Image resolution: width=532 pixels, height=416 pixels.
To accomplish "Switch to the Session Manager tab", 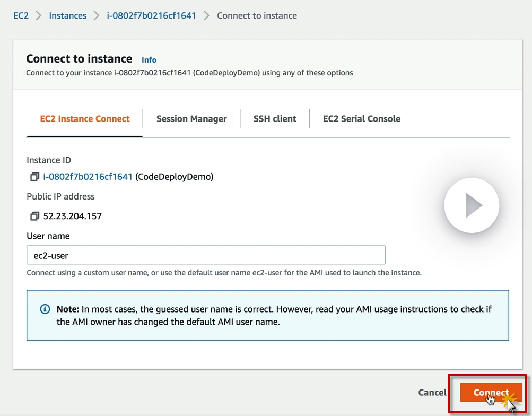I will click(191, 119).
